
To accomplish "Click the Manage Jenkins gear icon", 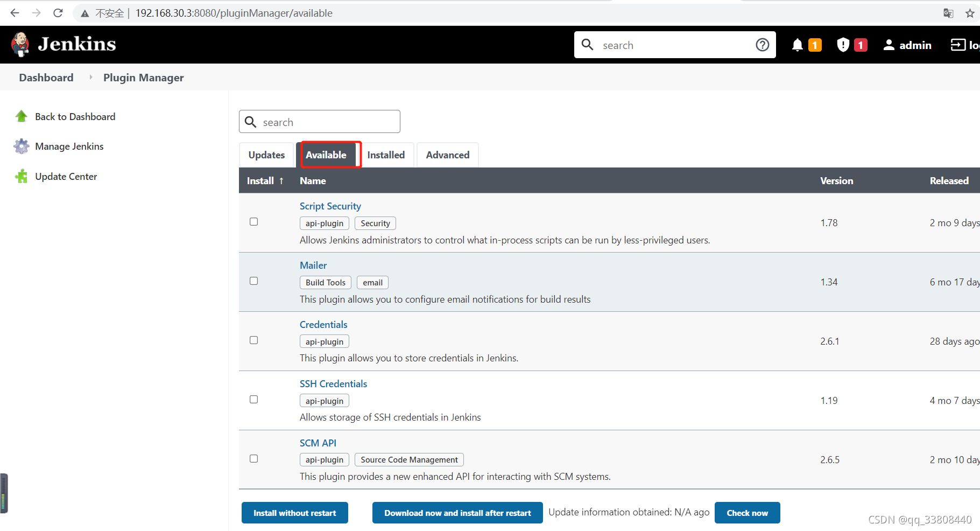I will (x=22, y=146).
